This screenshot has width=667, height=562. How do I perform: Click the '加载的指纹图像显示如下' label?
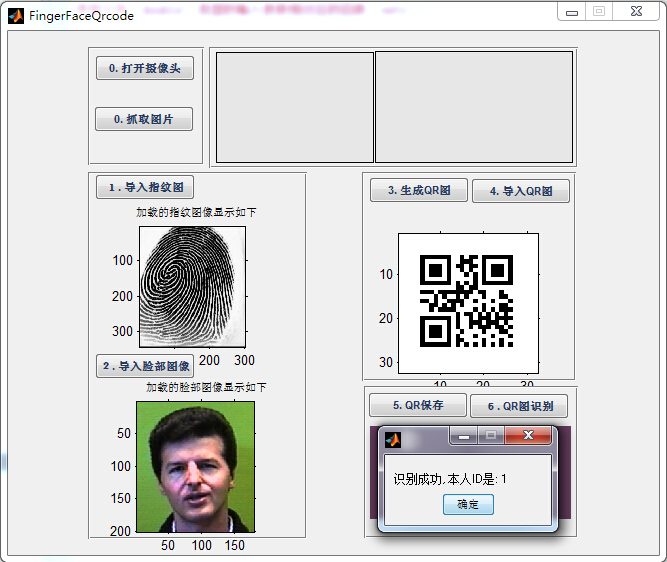pos(196,212)
